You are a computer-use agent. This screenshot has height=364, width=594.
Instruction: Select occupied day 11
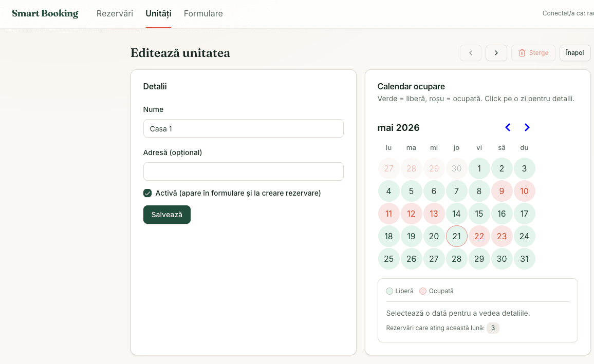point(388,214)
